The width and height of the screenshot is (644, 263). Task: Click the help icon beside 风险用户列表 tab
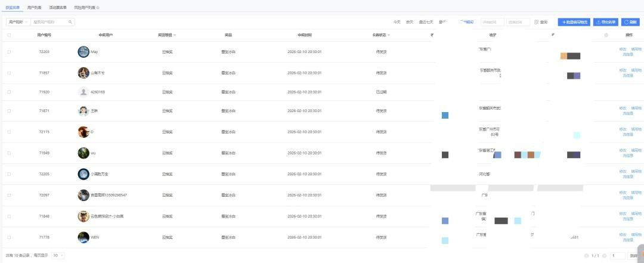[98, 8]
